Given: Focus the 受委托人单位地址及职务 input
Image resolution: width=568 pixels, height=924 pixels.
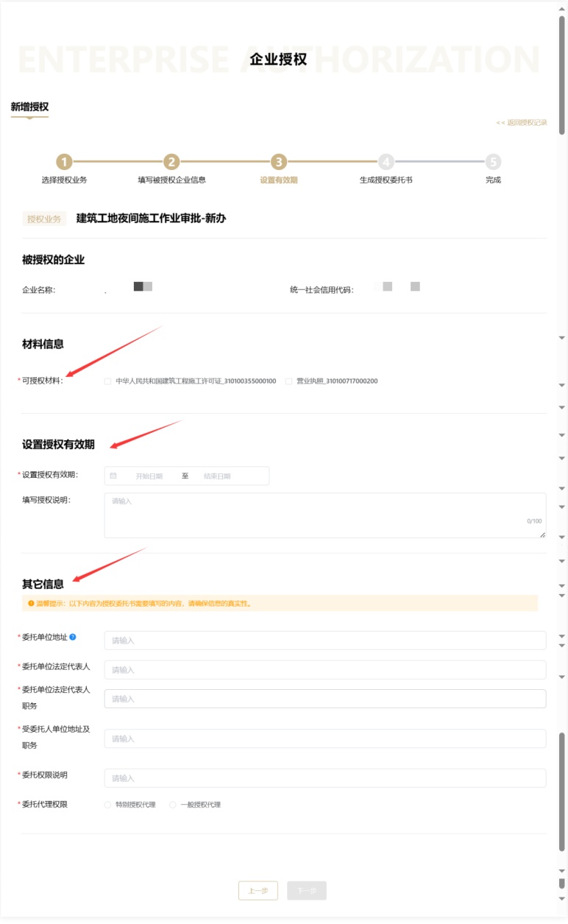Looking at the screenshot, I should click(325, 738).
